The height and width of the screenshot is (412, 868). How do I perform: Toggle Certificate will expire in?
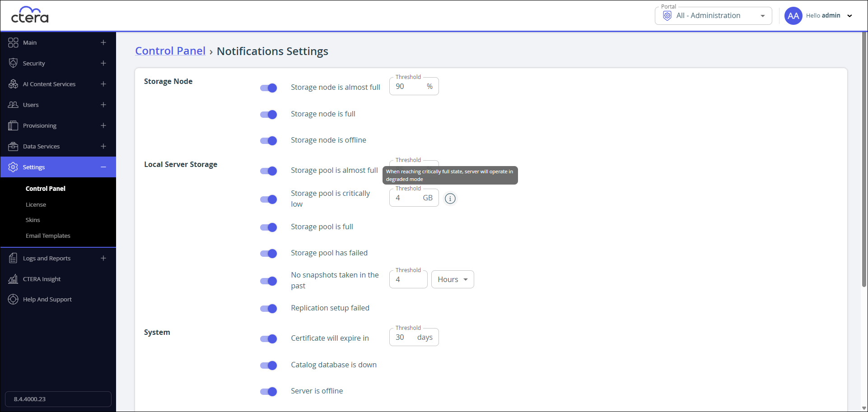268,339
